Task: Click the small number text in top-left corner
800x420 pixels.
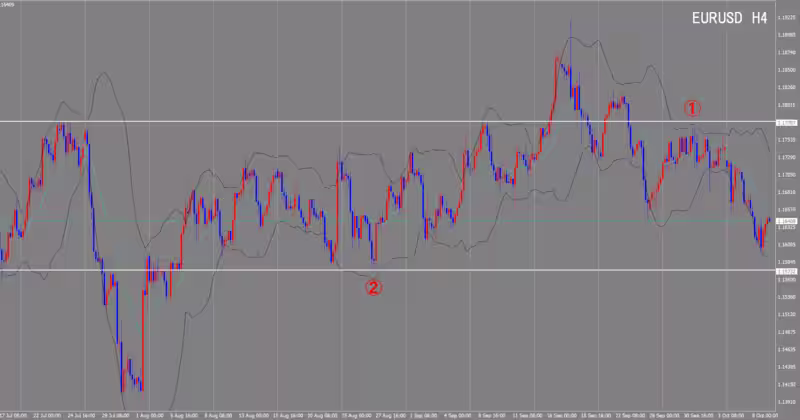Action: click(x=8, y=4)
